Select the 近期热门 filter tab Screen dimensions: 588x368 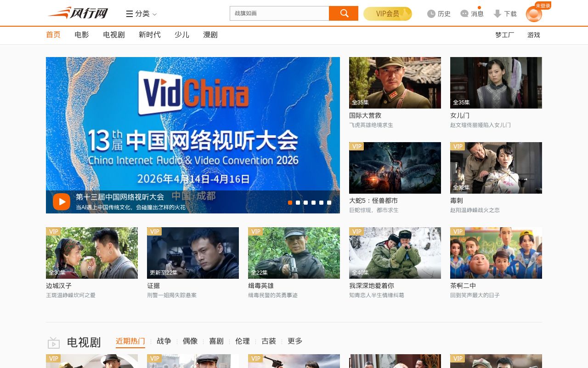[130, 341]
